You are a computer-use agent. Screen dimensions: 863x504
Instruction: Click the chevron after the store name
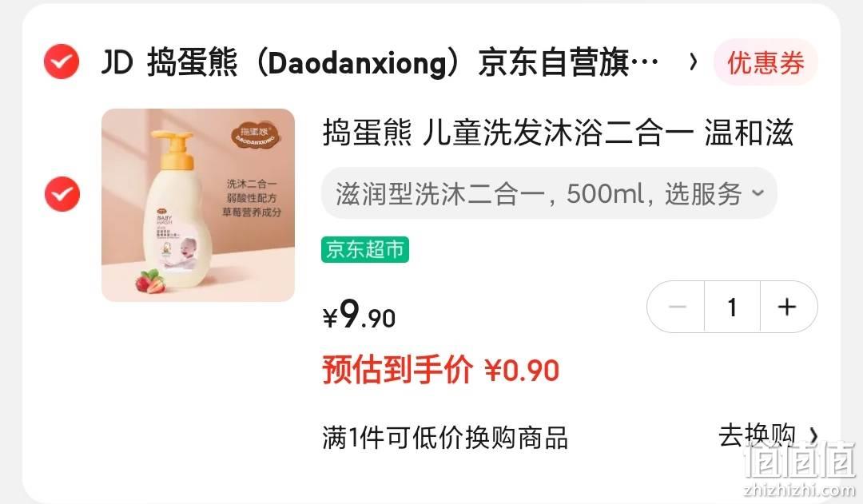coord(694,62)
